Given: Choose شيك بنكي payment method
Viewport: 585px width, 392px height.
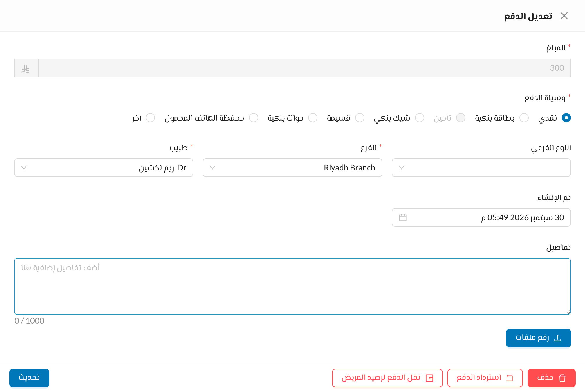Looking at the screenshot, I should [x=419, y=118].
